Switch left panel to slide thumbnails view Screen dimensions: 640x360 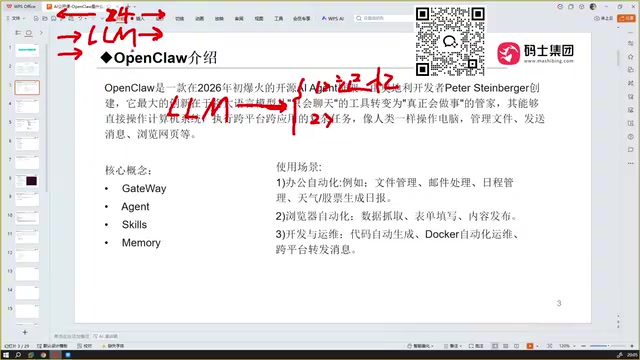coord(29,33)
